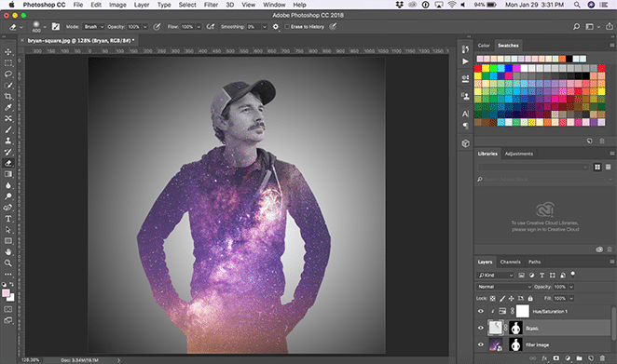This screenshot has height=364, width=617.
Task: Switch to the Color tab
Action: point(484,46)
